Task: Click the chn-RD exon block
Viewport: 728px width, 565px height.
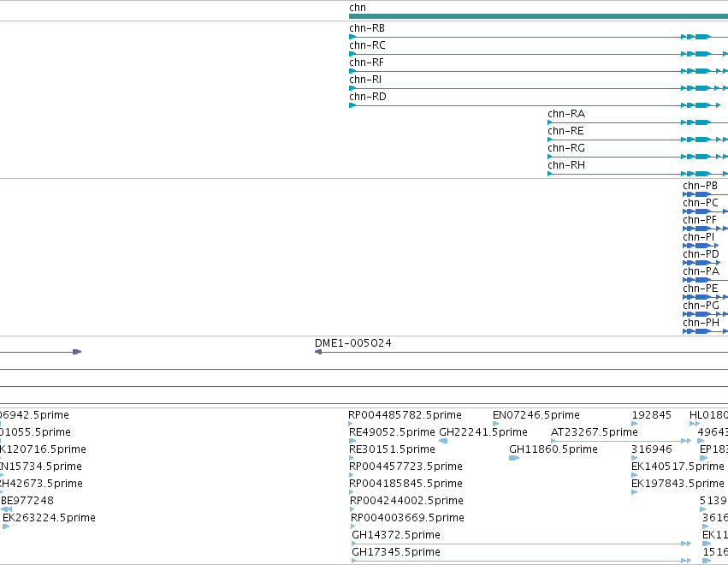Action: point(703,105)
